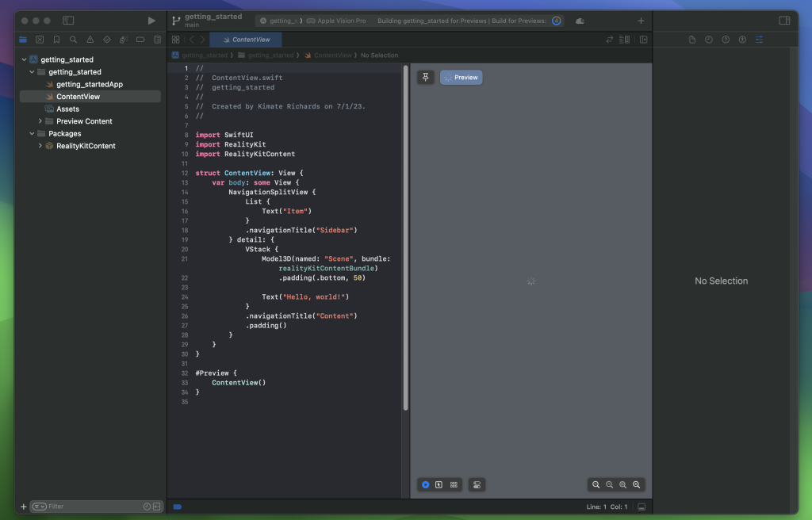812x520 pixels.
Task: Open the Quick Help inspector
Action: coord(726,40)
